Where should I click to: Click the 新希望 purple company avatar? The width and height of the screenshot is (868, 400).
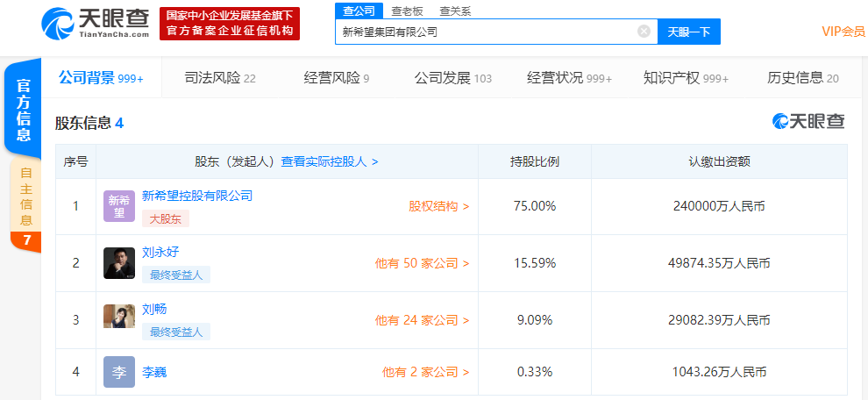pos(119,206)
